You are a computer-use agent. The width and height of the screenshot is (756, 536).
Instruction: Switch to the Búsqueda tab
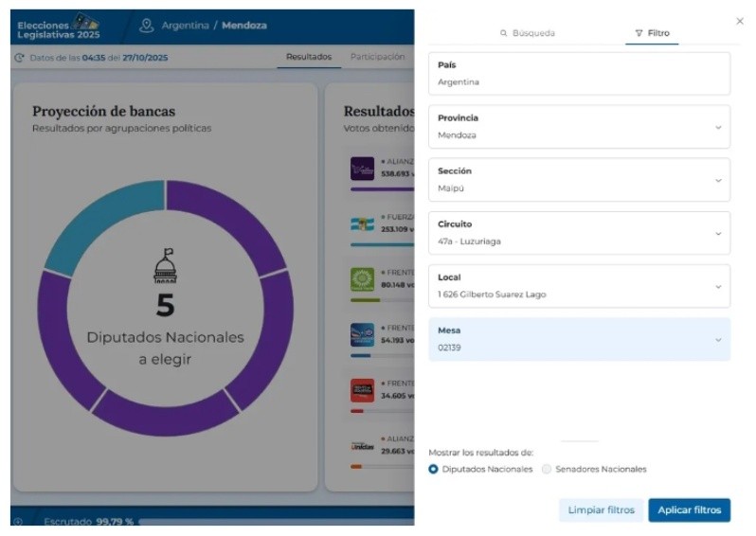click(528, 33)
